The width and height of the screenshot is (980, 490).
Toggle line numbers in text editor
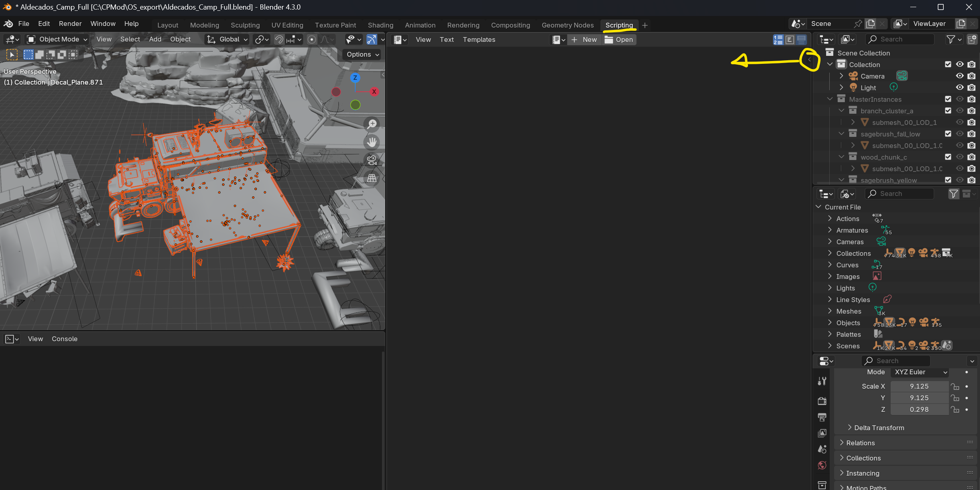(x=778, y=40)
